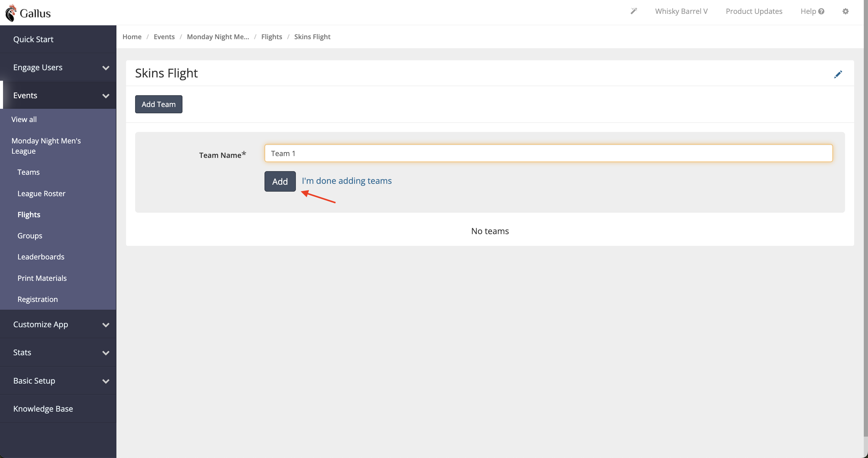Select Flights in sidebar
The height and width of the screenshot is (458, 868).
[x=29, y=214]
